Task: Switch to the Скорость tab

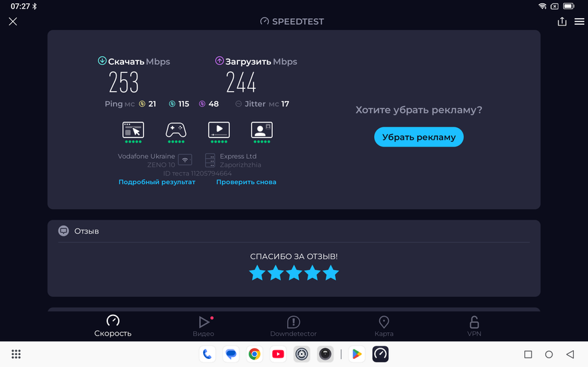Action: pos(113,325)
